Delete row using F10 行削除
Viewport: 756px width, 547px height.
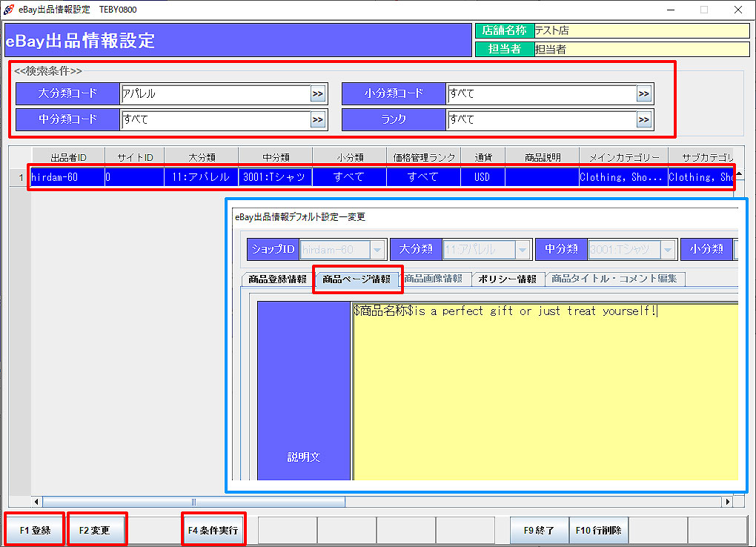(598, 530)
